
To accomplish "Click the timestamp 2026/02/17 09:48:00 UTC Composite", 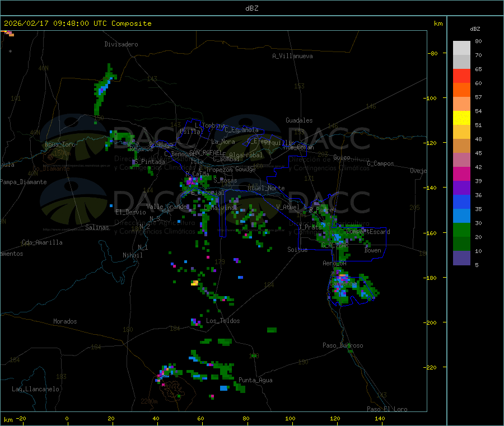I will [x=78, y=24].
